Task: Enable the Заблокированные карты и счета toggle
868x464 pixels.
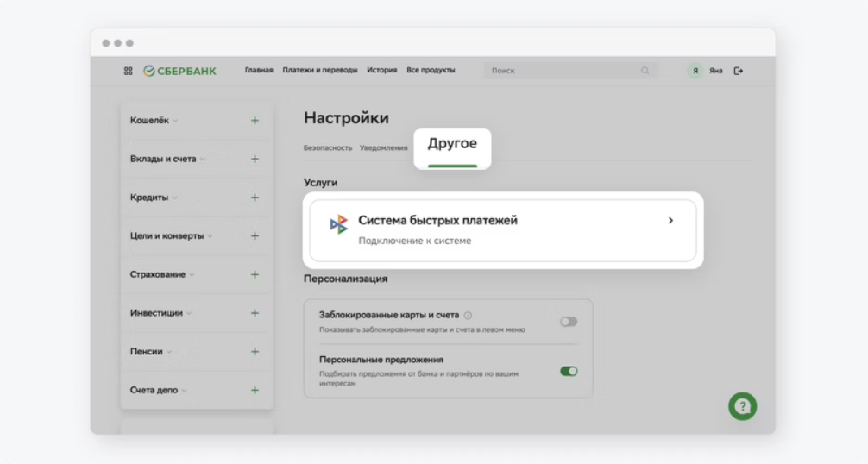Action: pos(569,322)
